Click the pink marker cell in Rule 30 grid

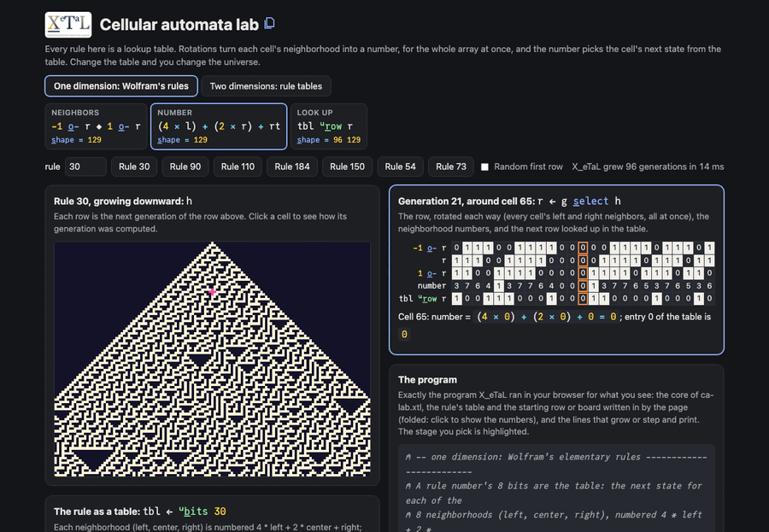(213, 292)
